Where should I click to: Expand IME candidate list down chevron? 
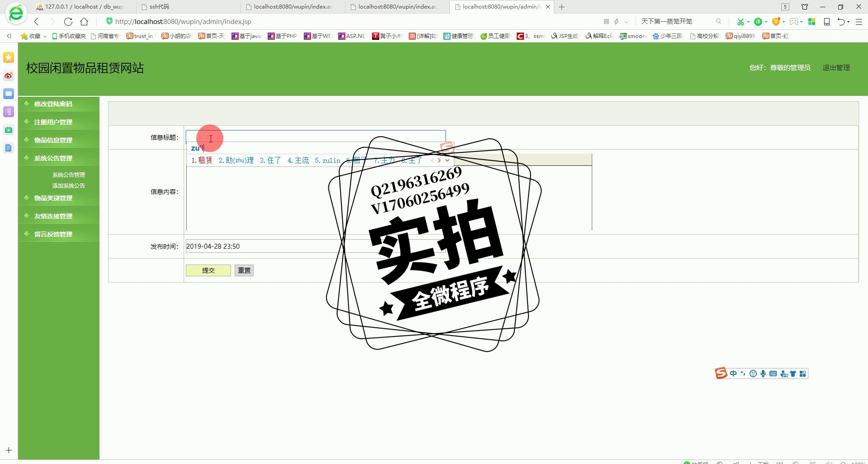pyautogui.click(x=447, y=160)
